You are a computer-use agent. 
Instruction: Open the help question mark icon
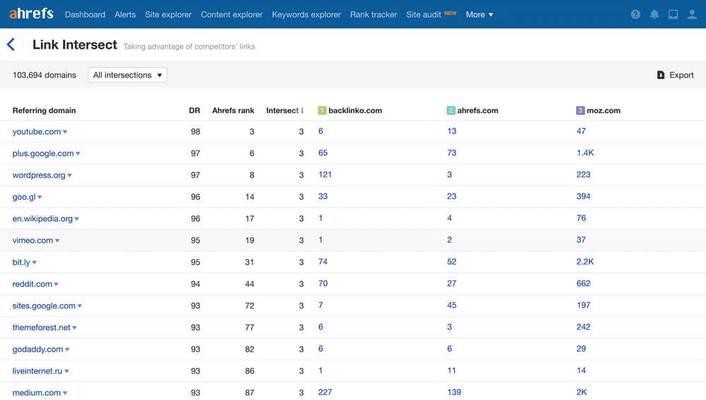click(x=635, y=14)
